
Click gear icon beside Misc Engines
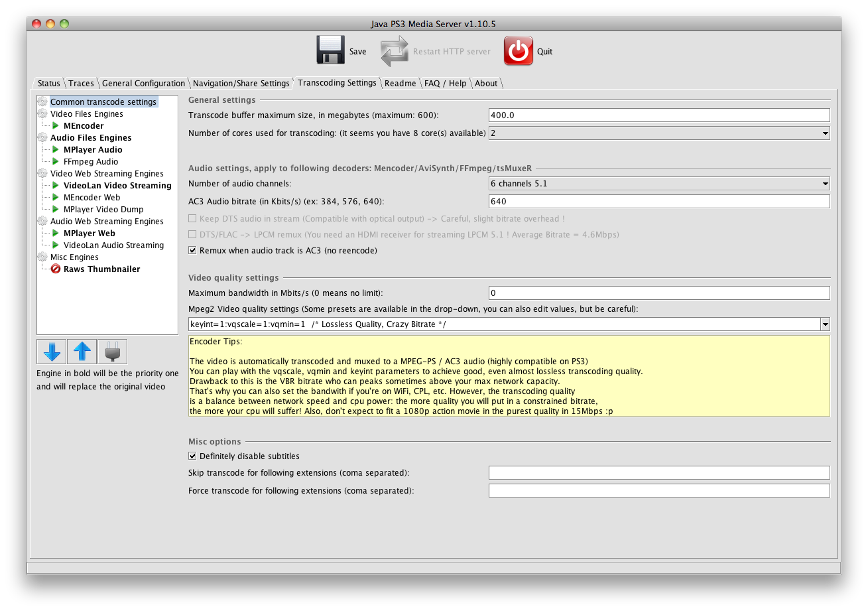point(43,257)
